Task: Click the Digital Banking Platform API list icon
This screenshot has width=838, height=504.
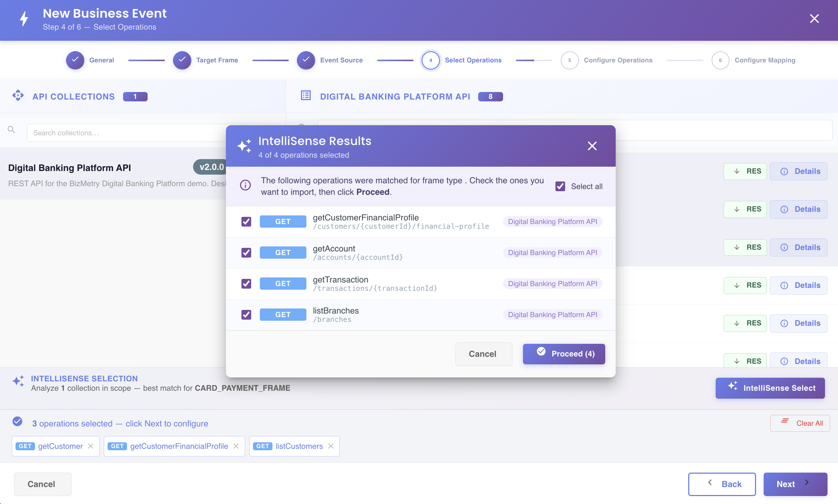Action: (306, 96)
